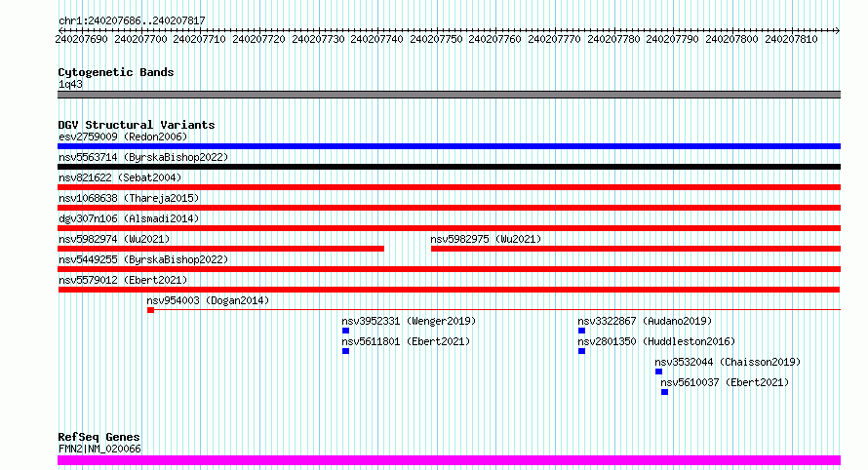868x470 pixels.
Task: Select the blue esv2759009 variant bar
Action: (449, 146)
